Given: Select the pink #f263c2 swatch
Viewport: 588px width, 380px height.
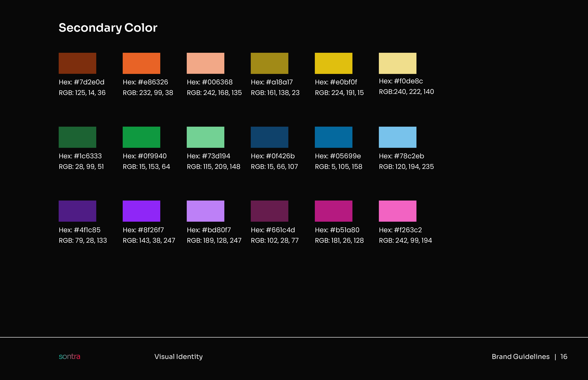Looking at the screenshot, I should point(397,211).
